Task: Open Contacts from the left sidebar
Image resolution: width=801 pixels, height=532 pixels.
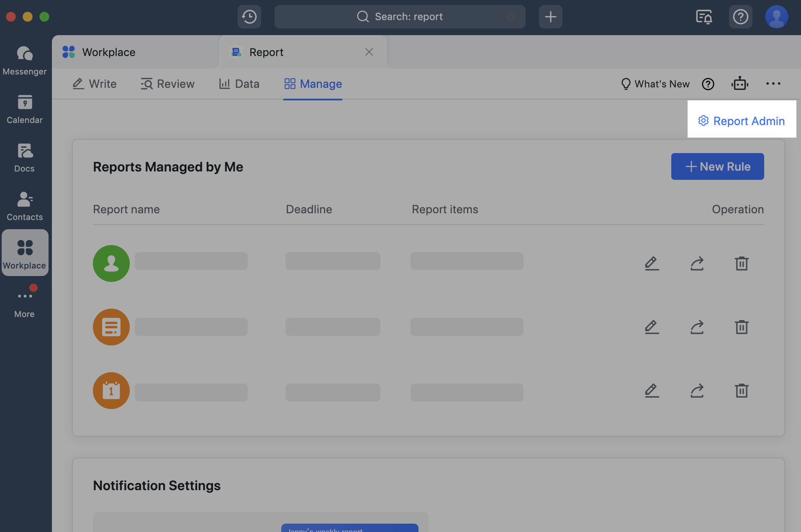Action: coord(25,205)
